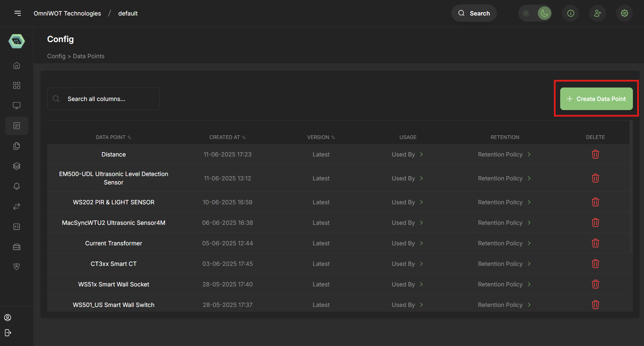Select the Layers stack icon in sidebar
The image size is (644, 346).
[x=16, y=166]
